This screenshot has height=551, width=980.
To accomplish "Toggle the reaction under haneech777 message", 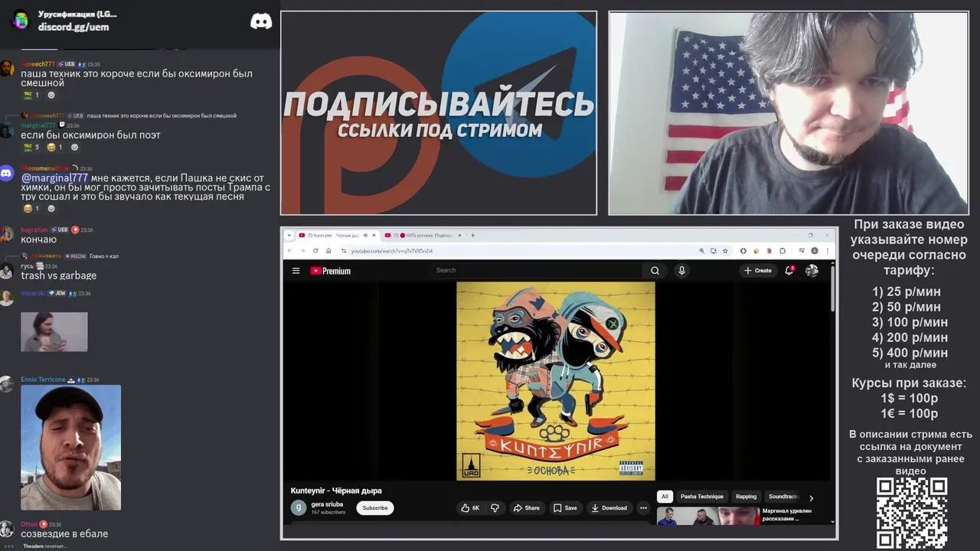I will click(x=31, y=95).
